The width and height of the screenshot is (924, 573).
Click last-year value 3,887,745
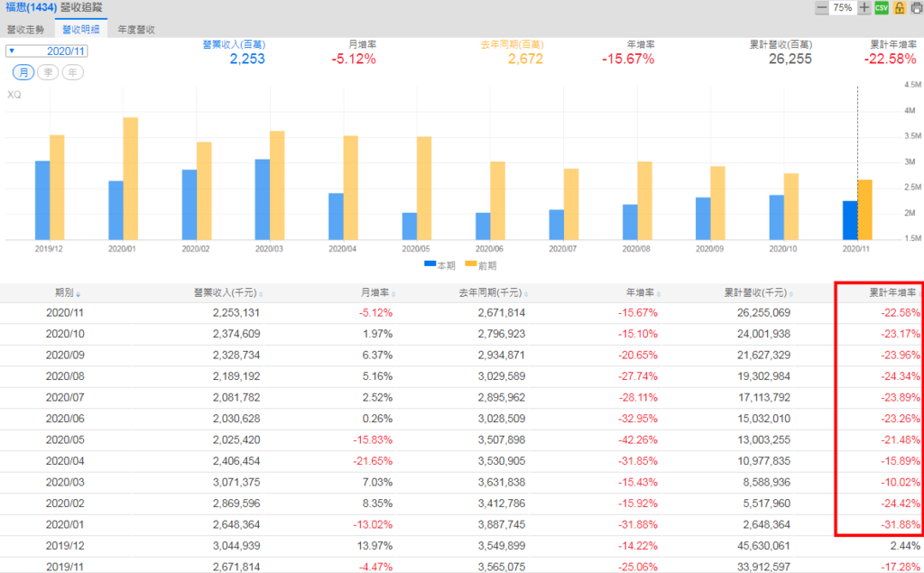click(501, 524)
